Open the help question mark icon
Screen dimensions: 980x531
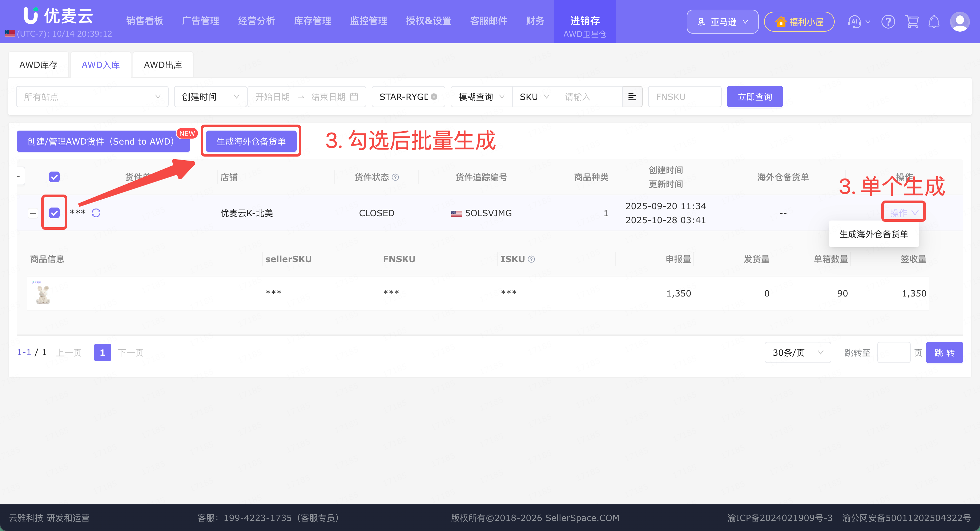[x=888, y=22]
